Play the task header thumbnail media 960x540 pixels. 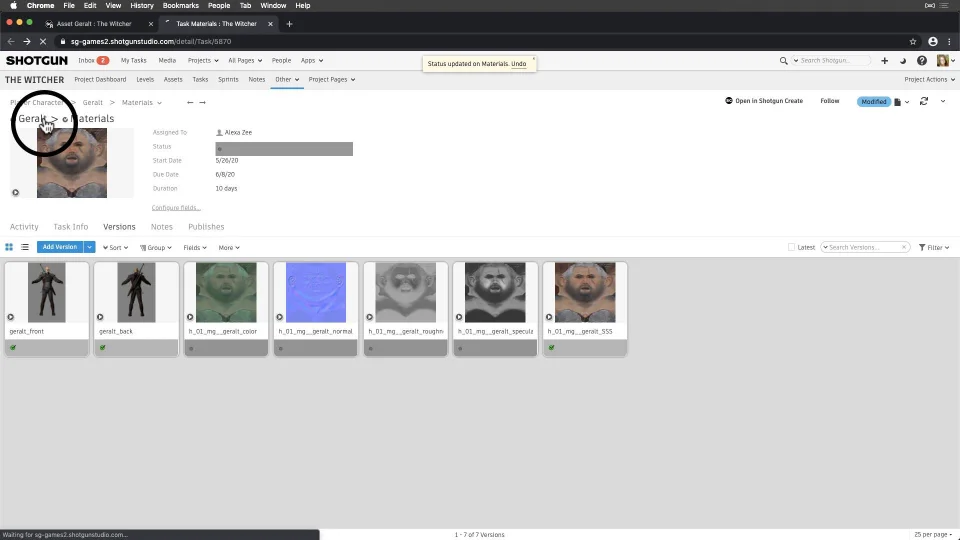pyautogui.click(x=15, y=192)
